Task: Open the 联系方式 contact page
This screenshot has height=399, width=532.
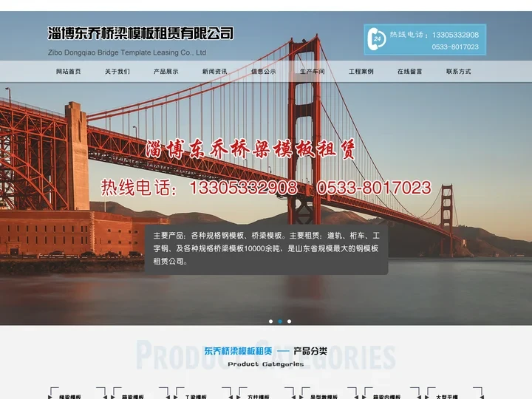Action: [x=458, y=71]
